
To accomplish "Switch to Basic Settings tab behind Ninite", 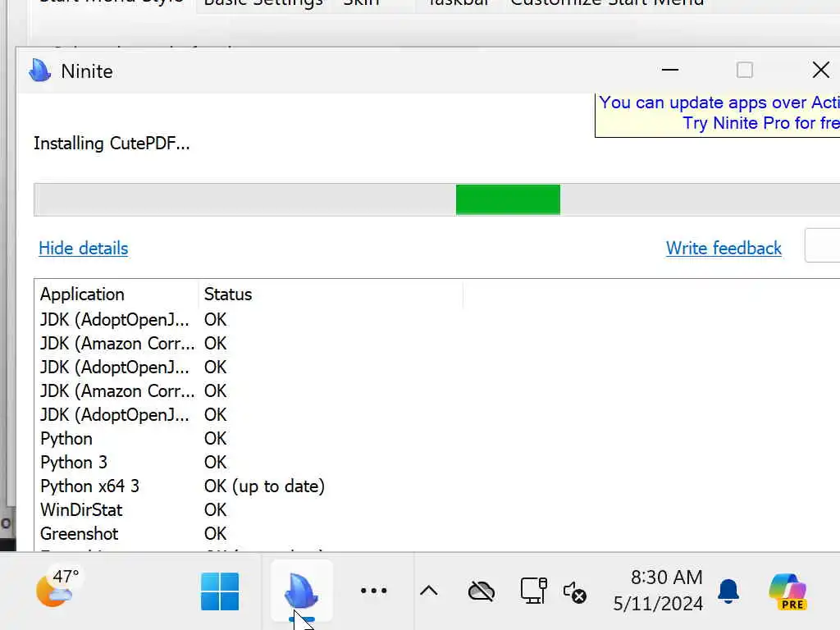I will 263,3.
